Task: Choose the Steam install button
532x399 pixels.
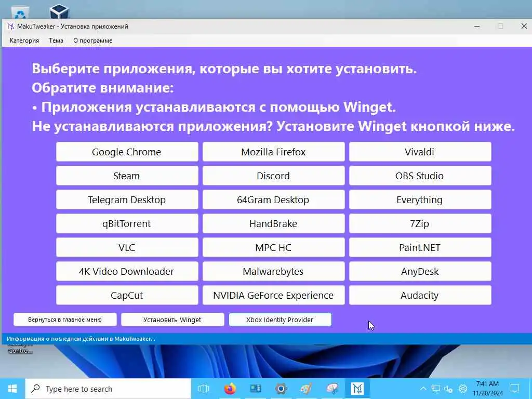Action: (127, 176)
